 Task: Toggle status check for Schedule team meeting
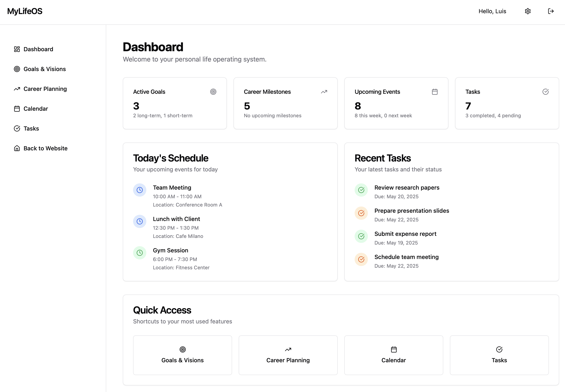point(361,259)
